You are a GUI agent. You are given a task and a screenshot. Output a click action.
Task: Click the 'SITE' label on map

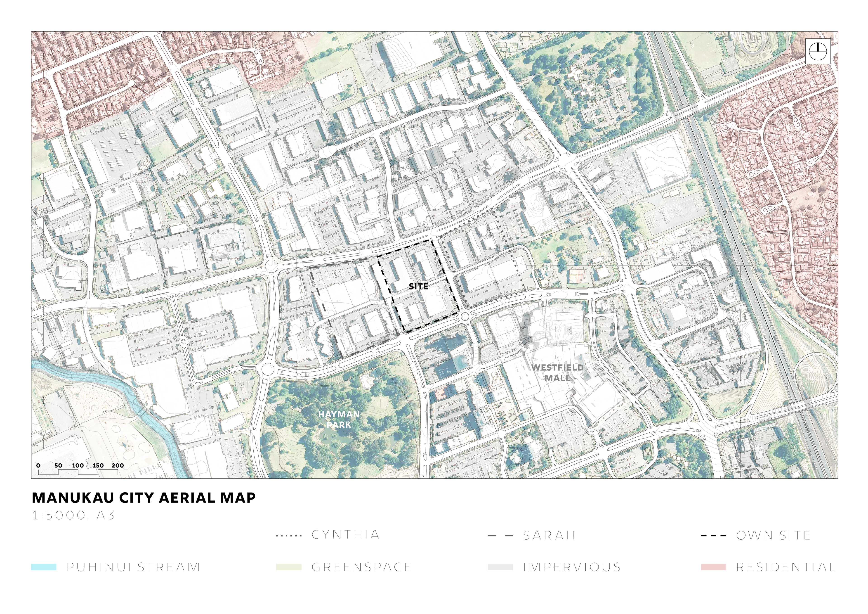(x=418, y=286)
